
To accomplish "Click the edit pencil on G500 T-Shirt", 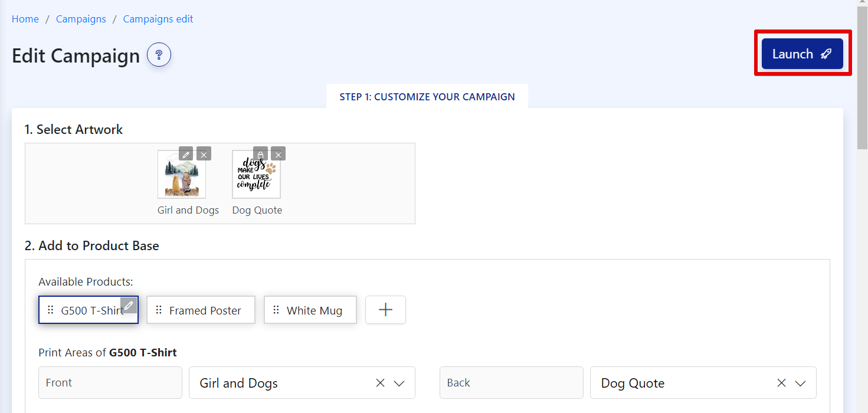I will point(129,306).
